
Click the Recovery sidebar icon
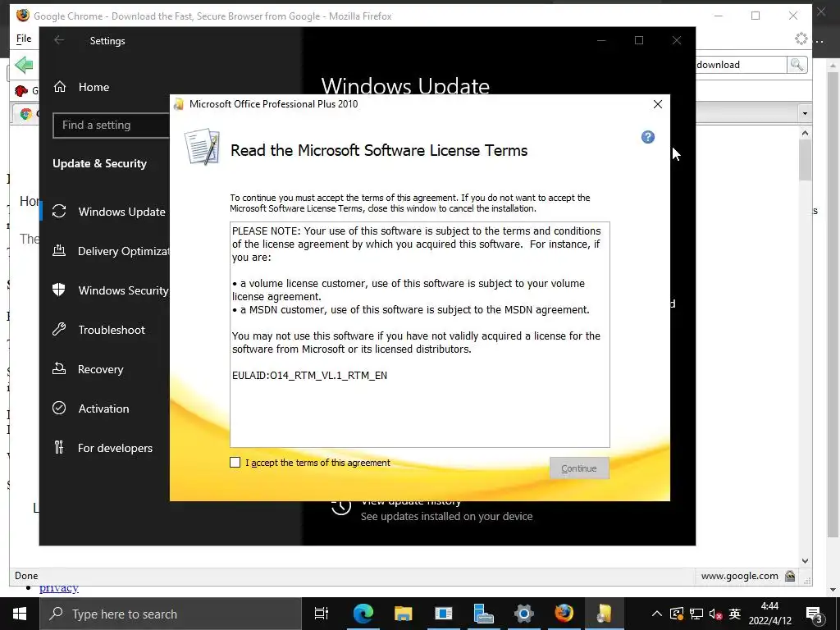coord(59,368)
